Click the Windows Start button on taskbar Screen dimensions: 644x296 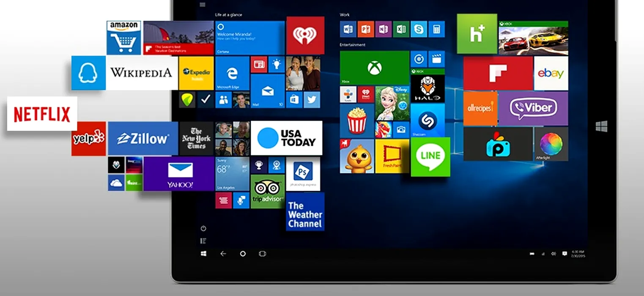pyautogui.click(x=203, y=254)
